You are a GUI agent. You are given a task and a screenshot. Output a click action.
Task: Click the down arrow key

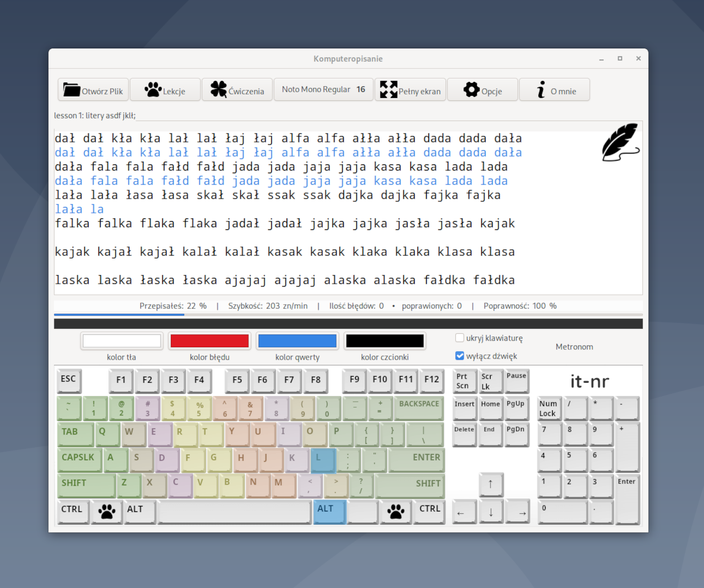pyautogui.click(x=491, y=512)
